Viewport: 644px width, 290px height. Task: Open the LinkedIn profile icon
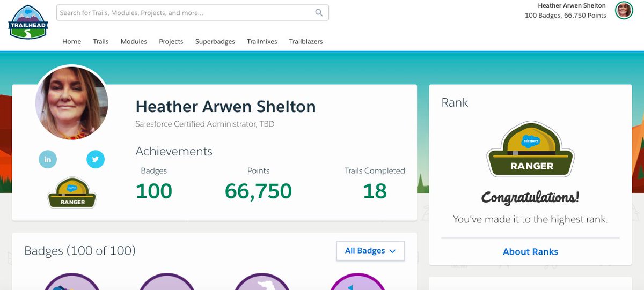48,159
